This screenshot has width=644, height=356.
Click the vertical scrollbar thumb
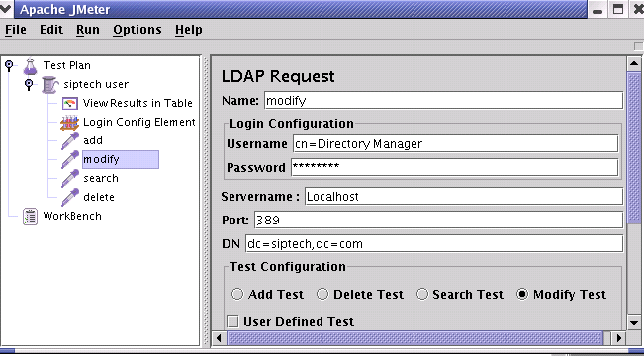coord(634,147)
